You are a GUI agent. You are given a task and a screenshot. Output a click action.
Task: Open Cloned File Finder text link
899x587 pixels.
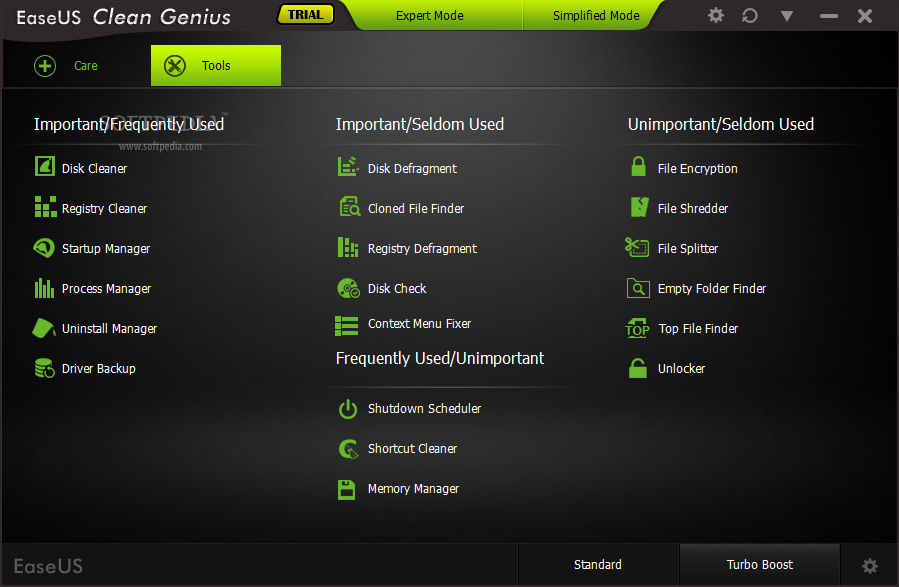point(416,209)
